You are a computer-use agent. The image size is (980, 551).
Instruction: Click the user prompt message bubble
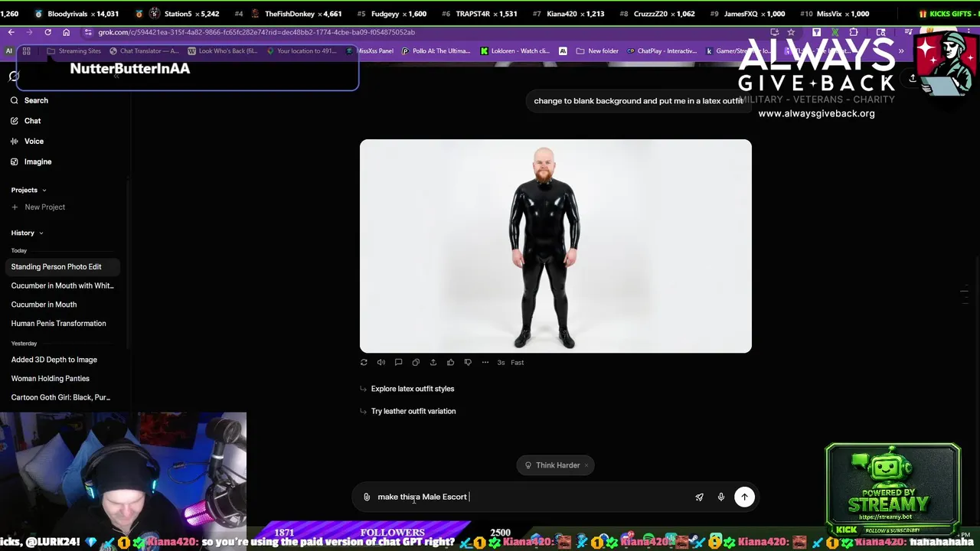[x=639, y=101]
